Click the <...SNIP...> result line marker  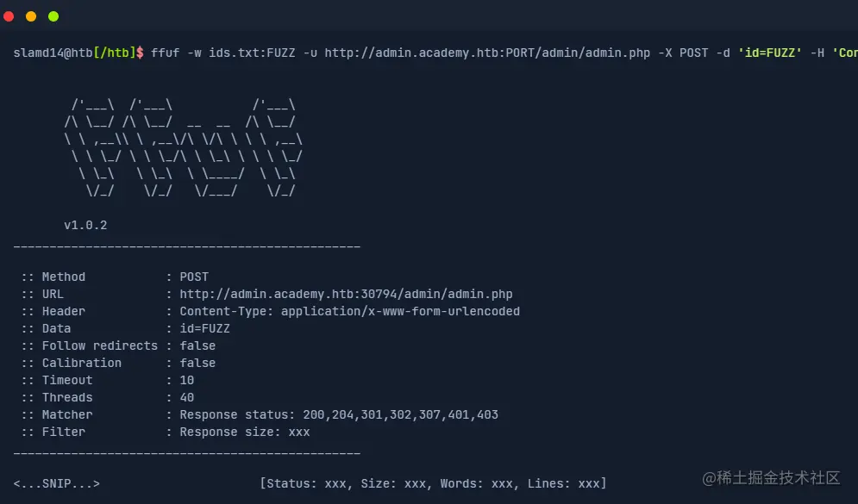click(57, 484)
